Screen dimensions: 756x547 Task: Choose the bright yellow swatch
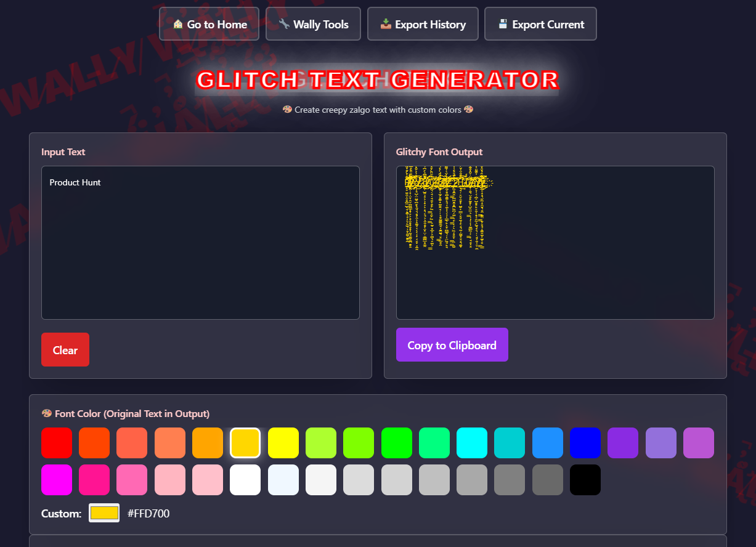coord(283,443)
